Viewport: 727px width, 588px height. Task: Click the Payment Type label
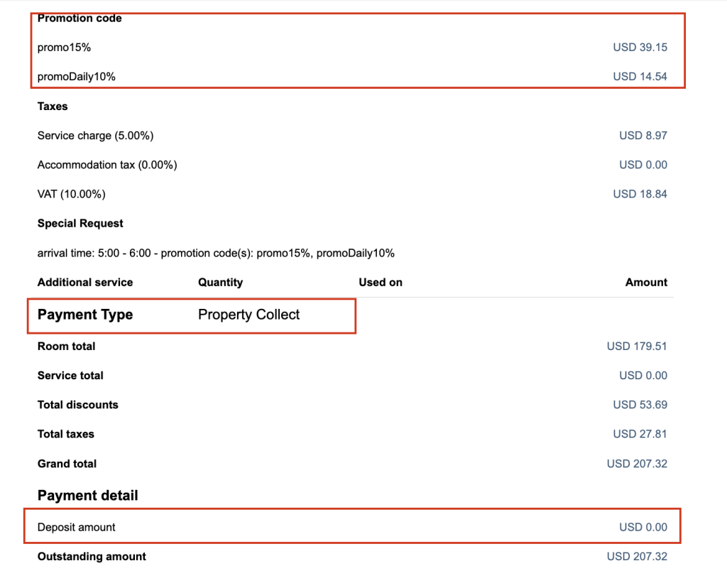85,315
